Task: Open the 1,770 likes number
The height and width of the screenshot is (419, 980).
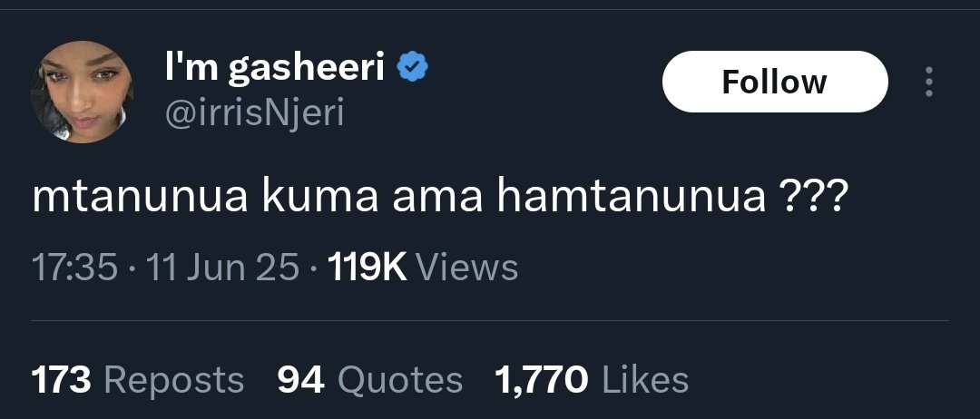Action: tap(541, 380)
